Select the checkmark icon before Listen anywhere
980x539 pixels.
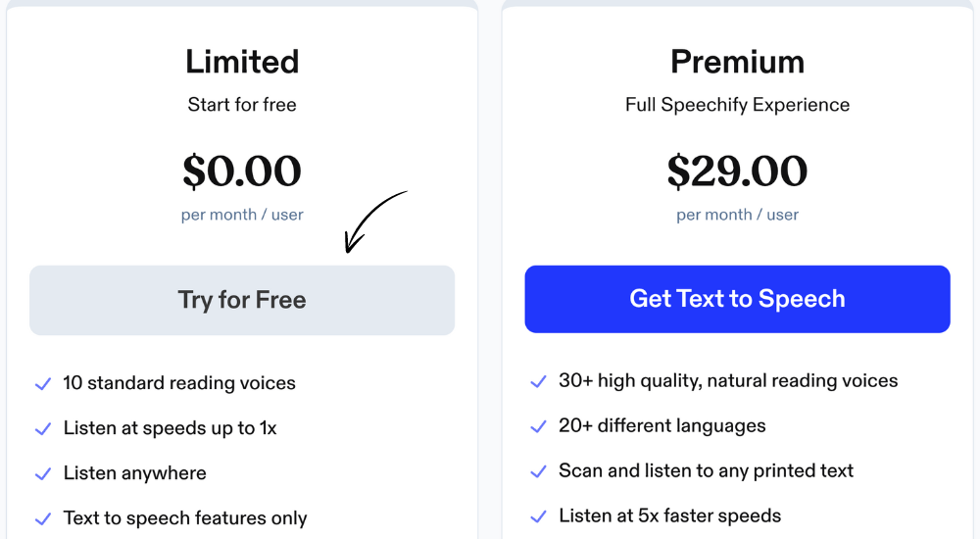43,474
